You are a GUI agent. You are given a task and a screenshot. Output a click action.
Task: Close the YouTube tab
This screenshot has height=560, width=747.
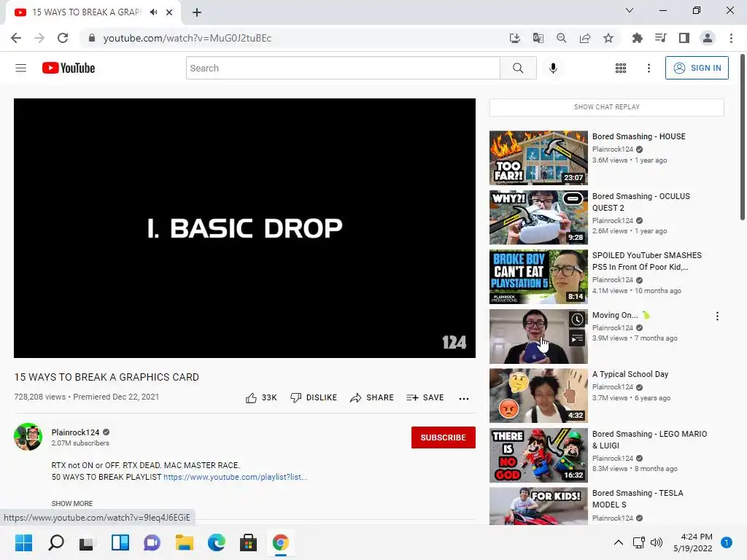click(x=169, y=12)
